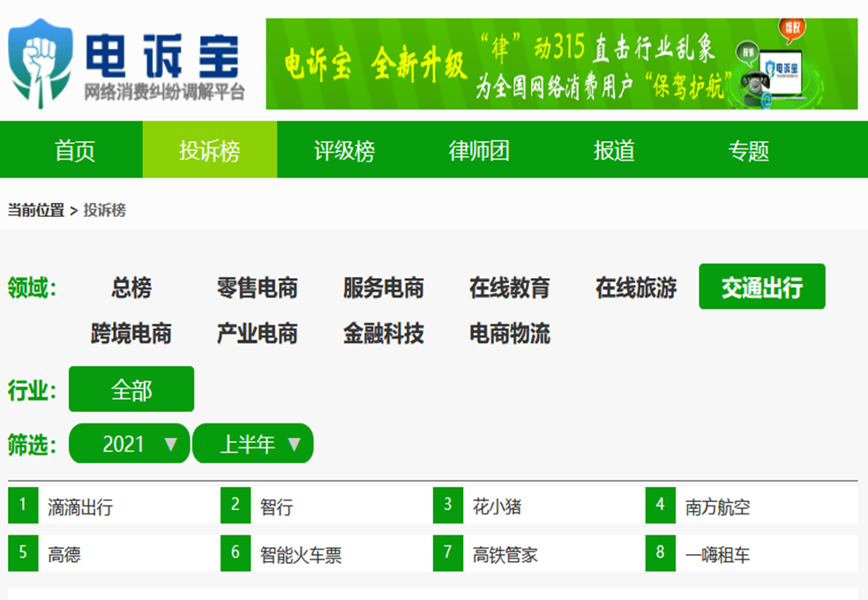
Task: Filter by 服务电商 domain
Action: (384, 288)
